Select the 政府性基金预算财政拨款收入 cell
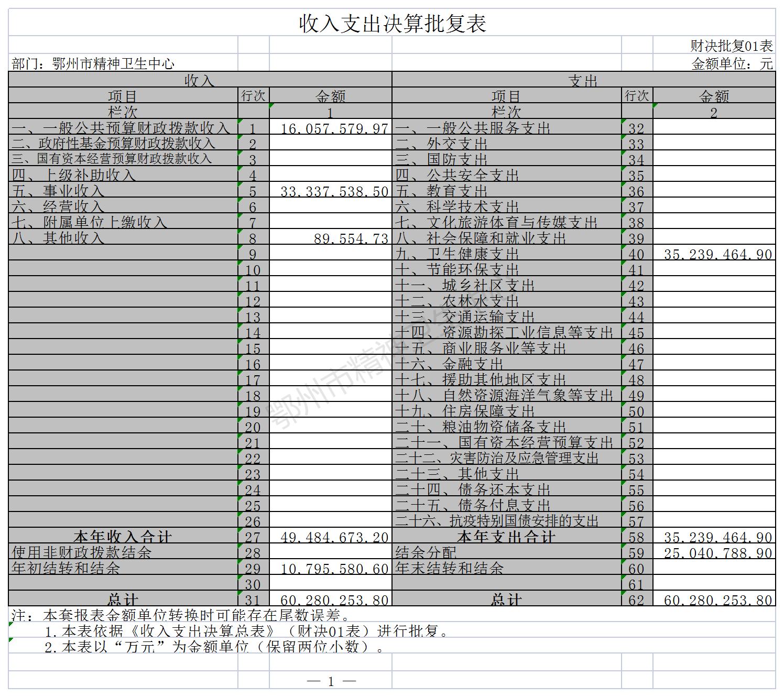This screenshot has height=697, width=784. pyautogui.click(x=123, y=143)
